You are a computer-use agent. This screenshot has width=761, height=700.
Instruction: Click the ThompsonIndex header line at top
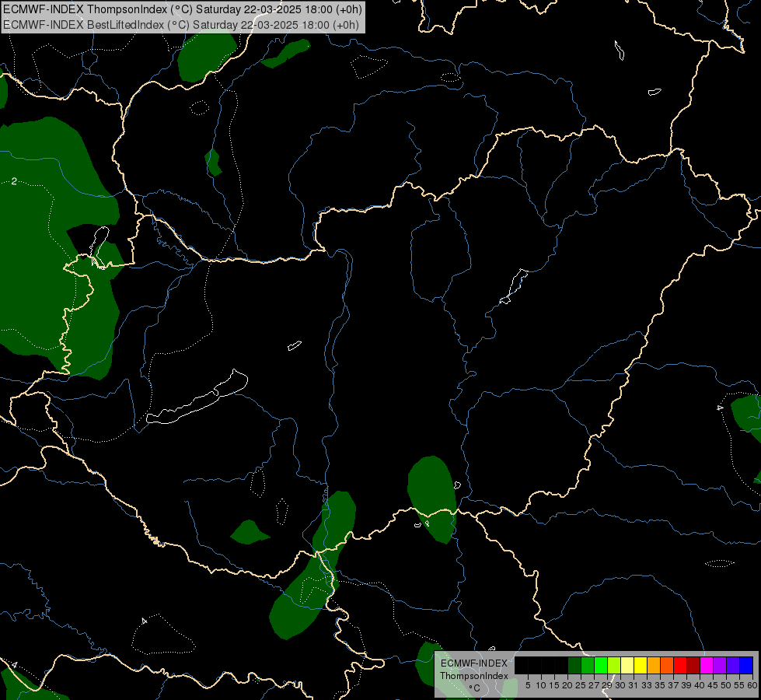click(x=183, y=9)
